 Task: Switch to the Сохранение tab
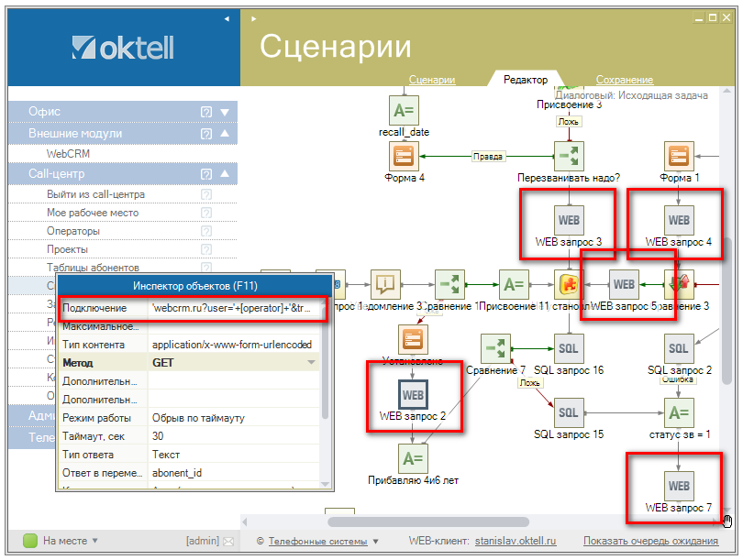(624, 80)
